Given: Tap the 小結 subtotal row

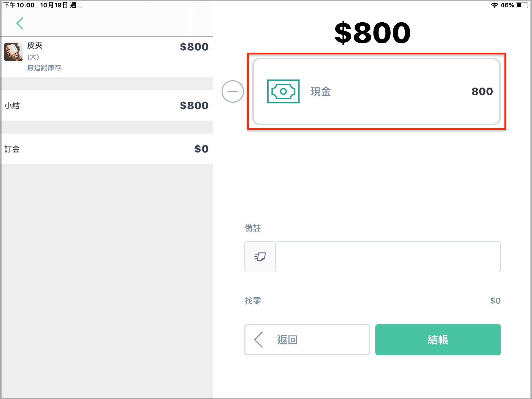Looking at the screenshot, I should tap(107, 105).
